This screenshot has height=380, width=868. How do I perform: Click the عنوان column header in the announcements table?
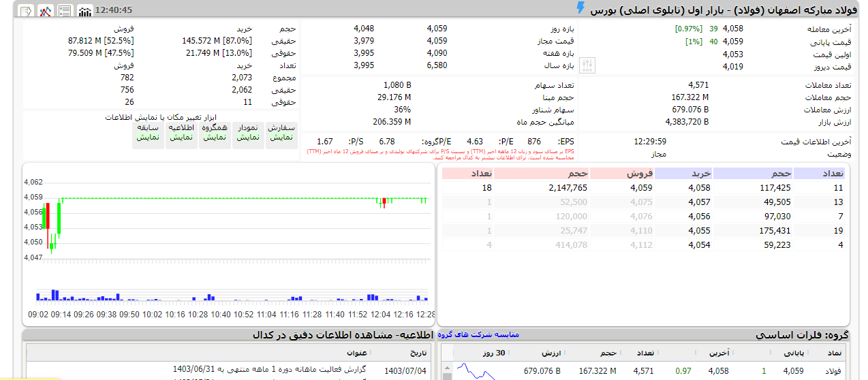pyautogui.click(x=357, y=353)
